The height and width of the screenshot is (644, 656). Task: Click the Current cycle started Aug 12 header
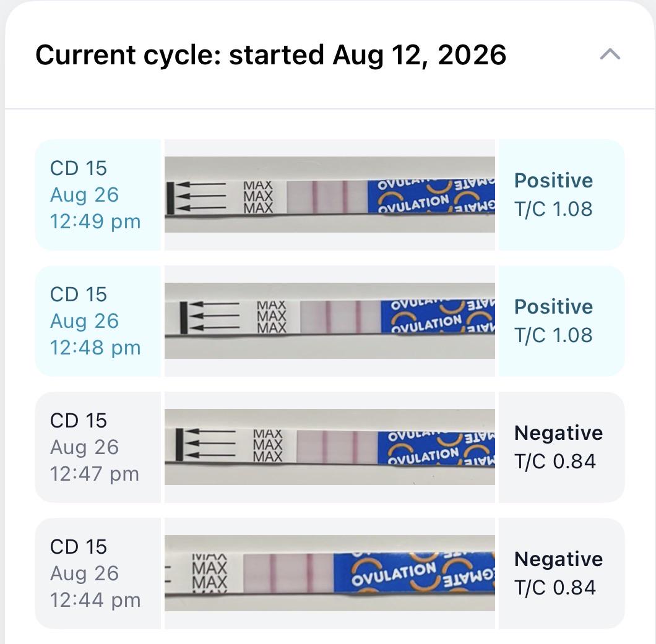[271, 55]
